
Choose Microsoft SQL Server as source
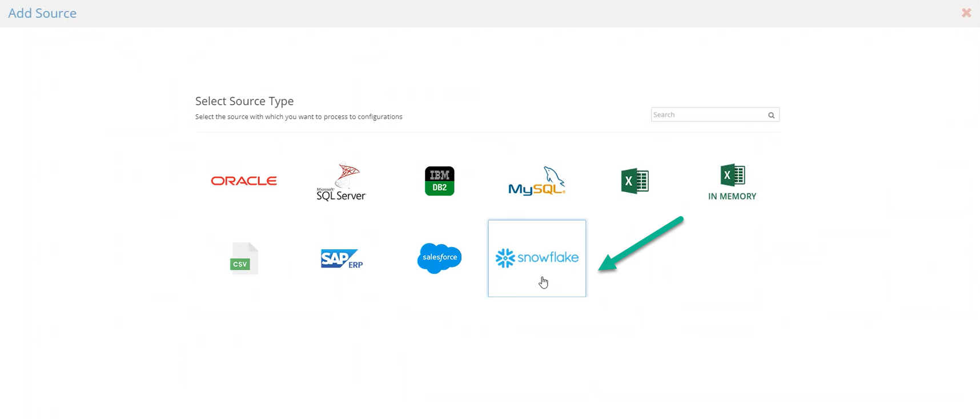pyautogui.click(x=341, y=182)
